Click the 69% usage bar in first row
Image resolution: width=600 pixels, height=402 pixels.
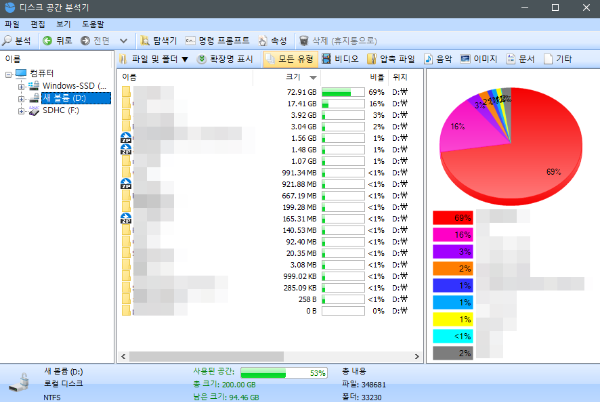(343, 92)
